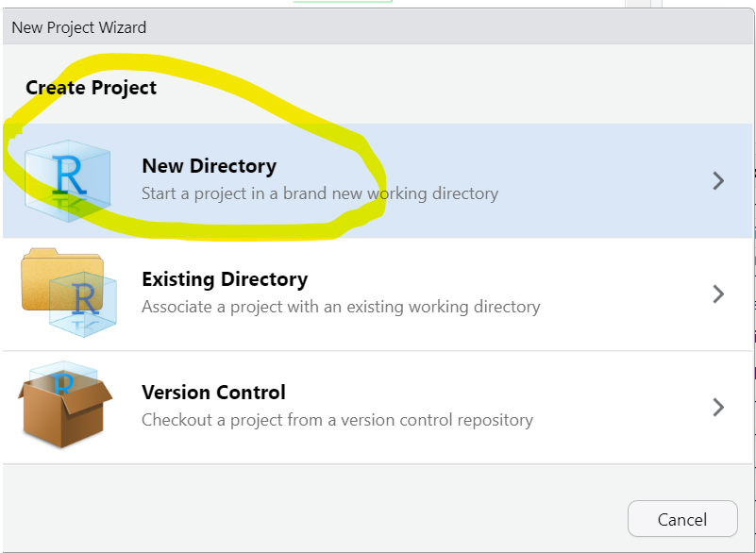This screenshot has width=756, height=553.
Task: Click "Start a project in a brand new working directory"
Action: (319, 193)
